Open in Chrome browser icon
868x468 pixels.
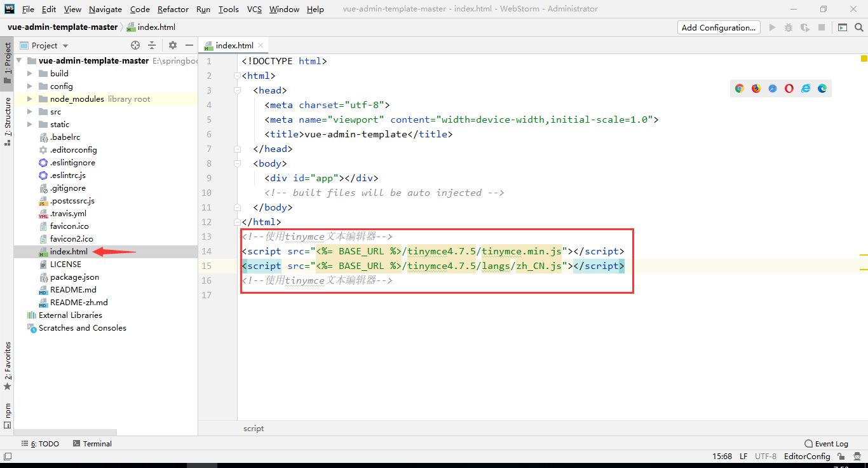tap(740, 88)
